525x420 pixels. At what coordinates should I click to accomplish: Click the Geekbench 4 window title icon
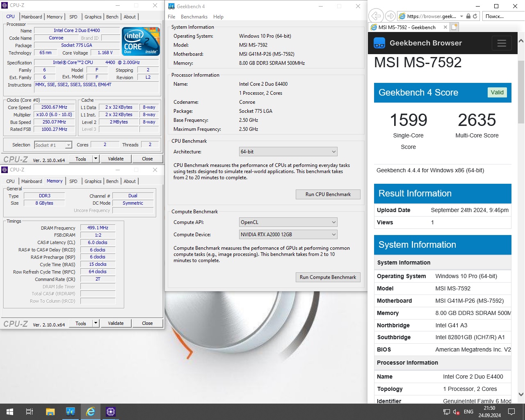[171, 6]
